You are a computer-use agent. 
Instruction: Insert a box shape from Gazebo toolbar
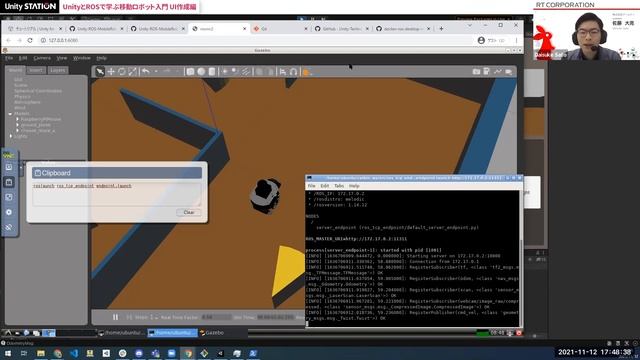190,72
